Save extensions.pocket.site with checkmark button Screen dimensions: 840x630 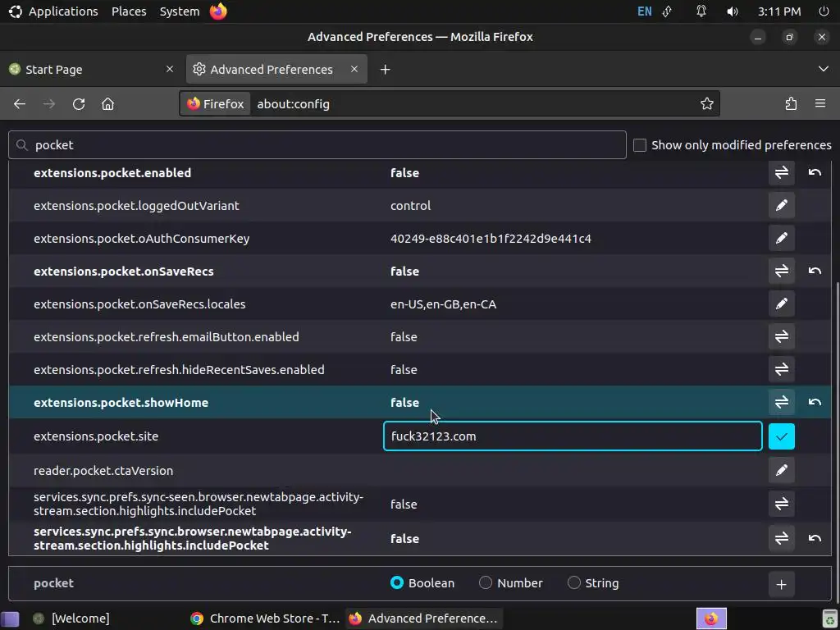pos(781,436)
